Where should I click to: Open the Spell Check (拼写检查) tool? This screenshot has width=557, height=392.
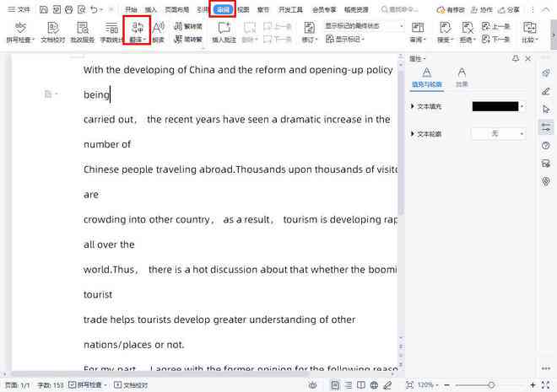coord(20,32)
